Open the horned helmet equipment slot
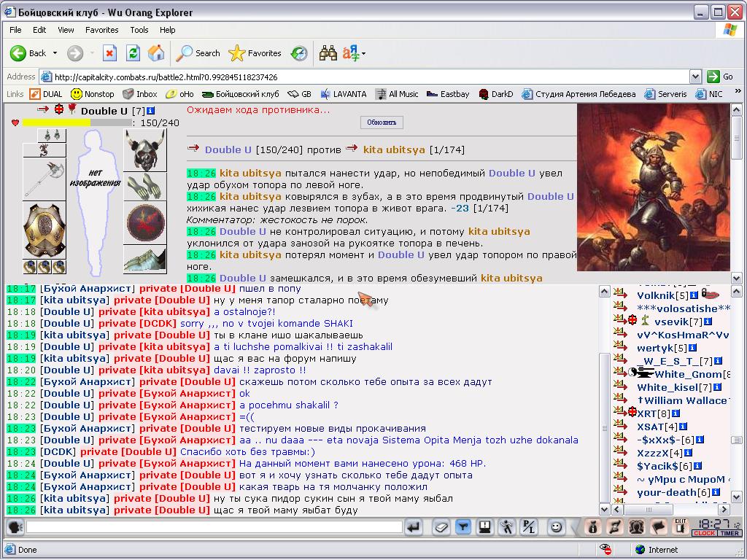Image resolution: width=747 pixels, height=560 pixels. pyautogui.click(x=145, y=151)
